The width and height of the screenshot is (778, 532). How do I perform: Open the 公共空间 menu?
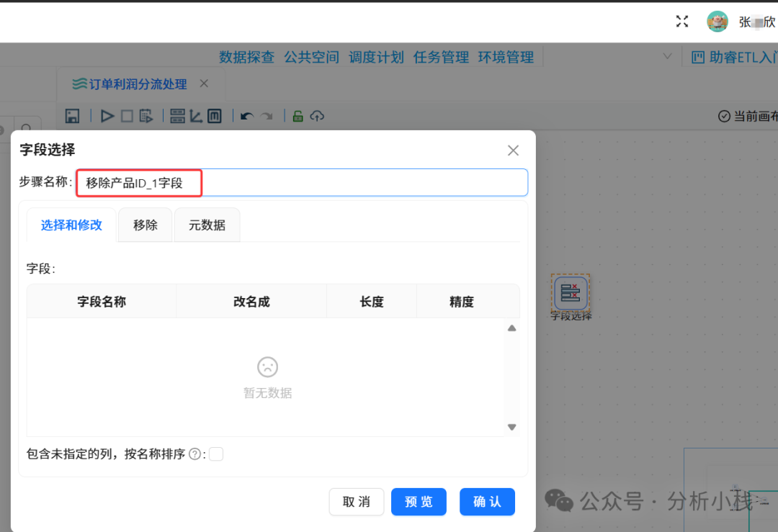click(312, 58)
